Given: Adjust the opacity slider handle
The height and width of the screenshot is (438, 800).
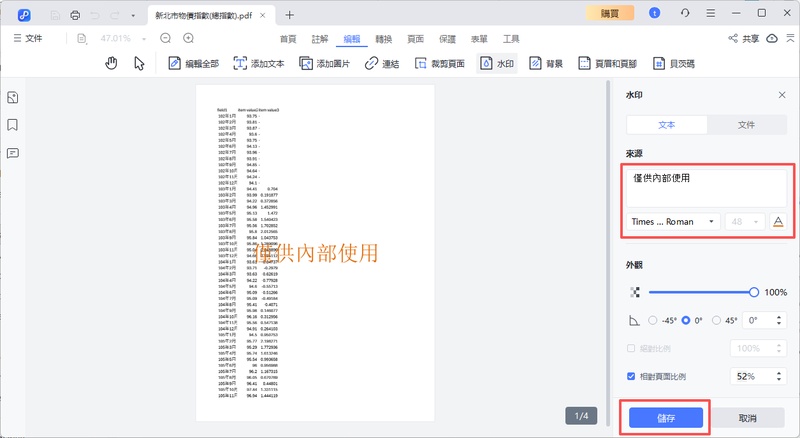Looking at the screenshot, I should tap(754, 293).
